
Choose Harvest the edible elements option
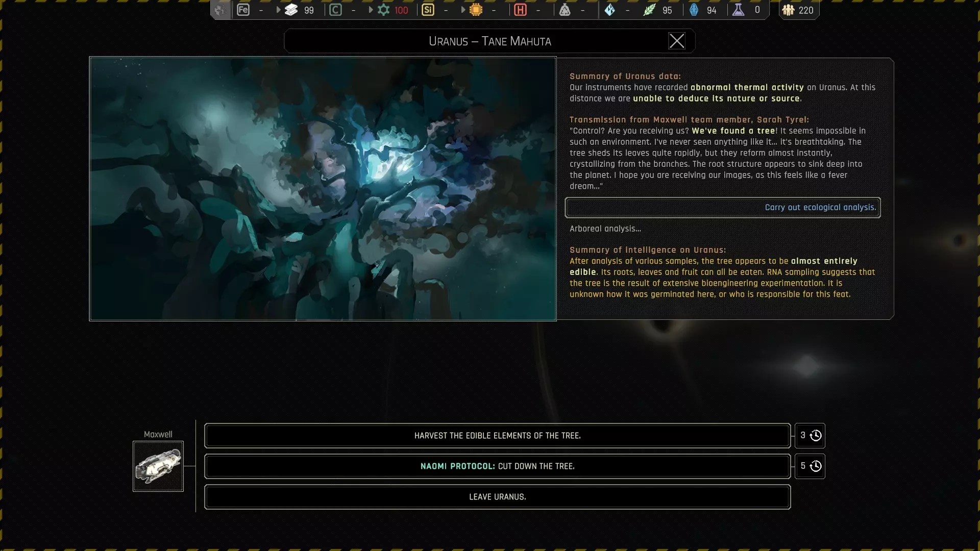tap(497, 436)
